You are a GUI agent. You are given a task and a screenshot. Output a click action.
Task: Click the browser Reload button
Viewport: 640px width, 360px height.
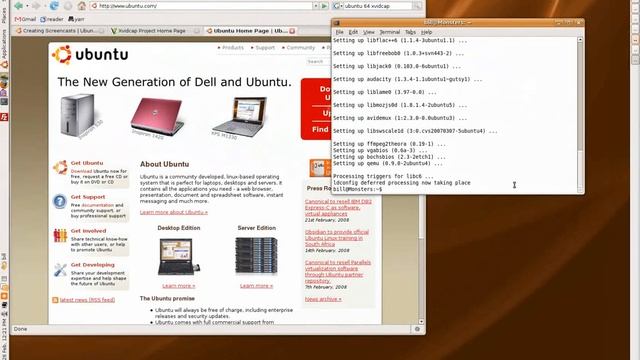[54, 6]
